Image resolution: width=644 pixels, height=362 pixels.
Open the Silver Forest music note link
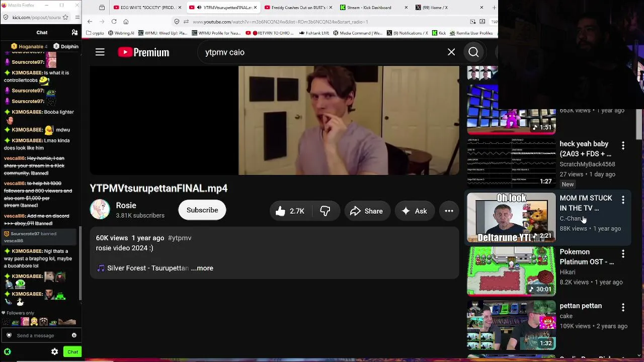143,268
